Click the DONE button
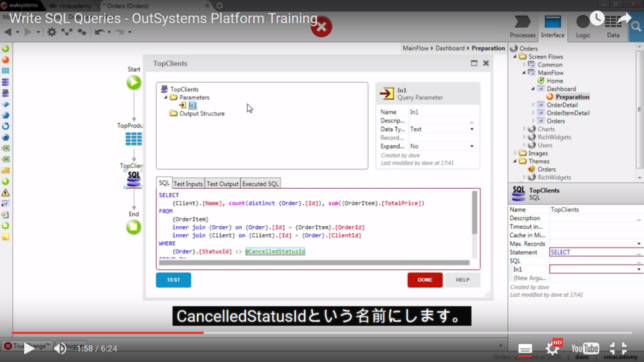 point(425,280)
